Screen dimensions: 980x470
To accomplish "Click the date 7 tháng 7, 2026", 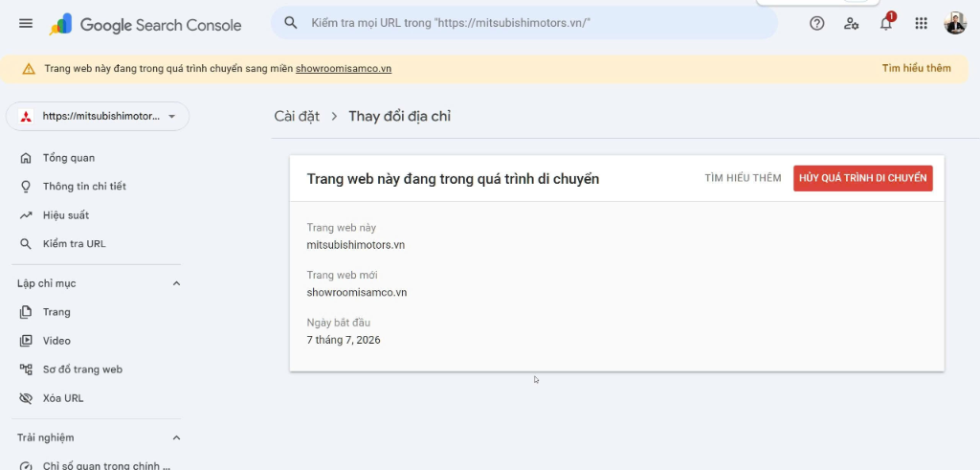I will 344,340.
